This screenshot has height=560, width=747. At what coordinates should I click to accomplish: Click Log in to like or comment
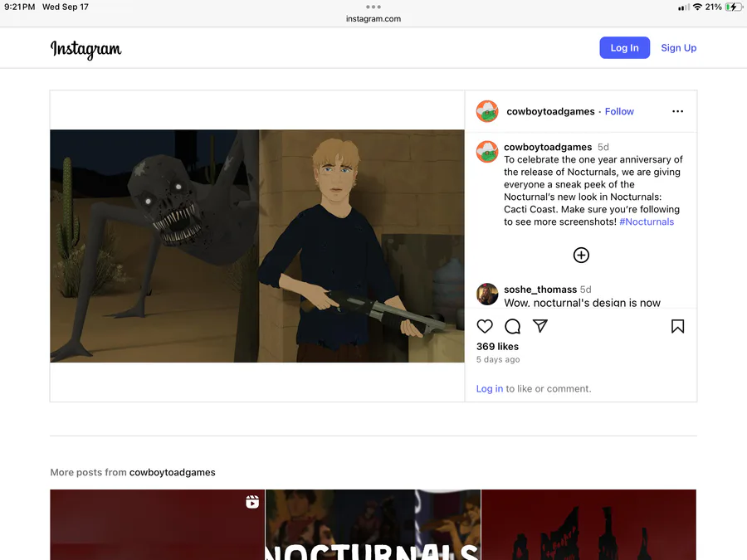click(489, 388)
